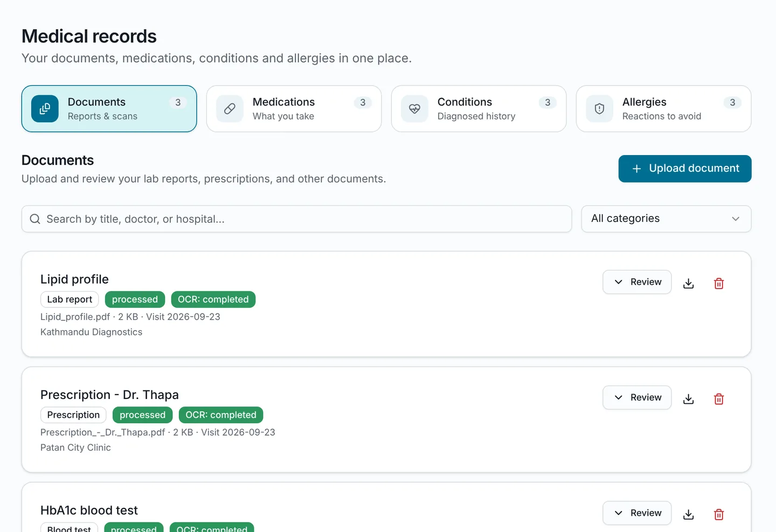Select the Documents tab label
Image resolution: width=776 pixels, height=532 pixels.
96,102
